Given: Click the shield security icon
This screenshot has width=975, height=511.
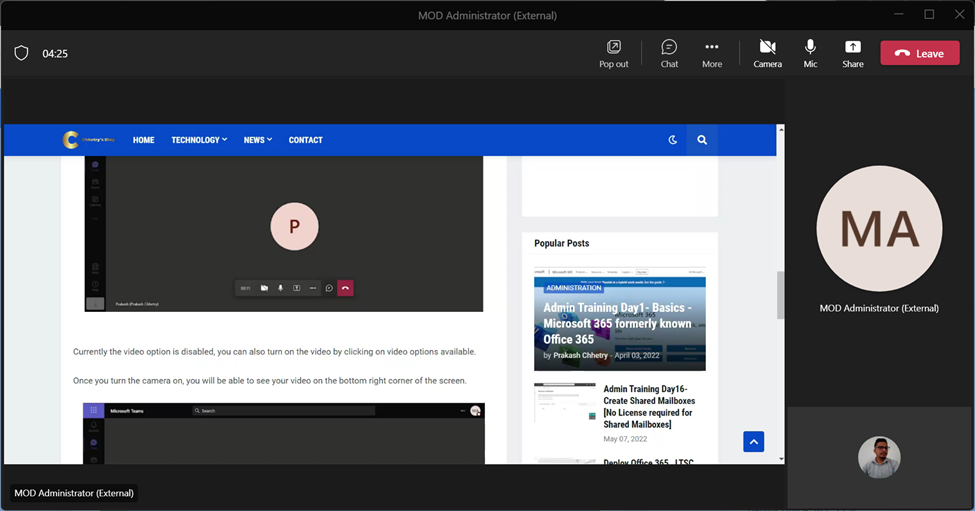Looking at the screenshot, I should point(21,53).
